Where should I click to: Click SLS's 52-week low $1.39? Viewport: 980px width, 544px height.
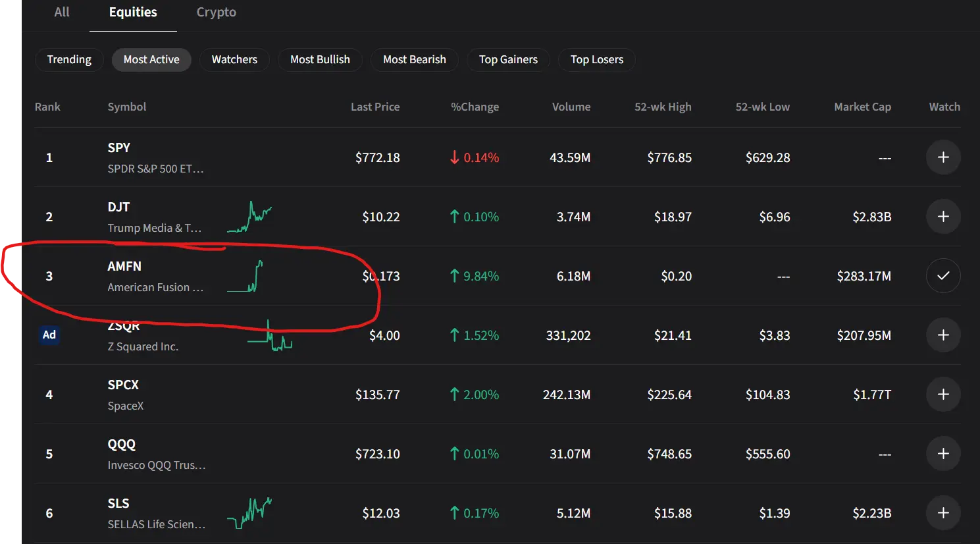775,513
